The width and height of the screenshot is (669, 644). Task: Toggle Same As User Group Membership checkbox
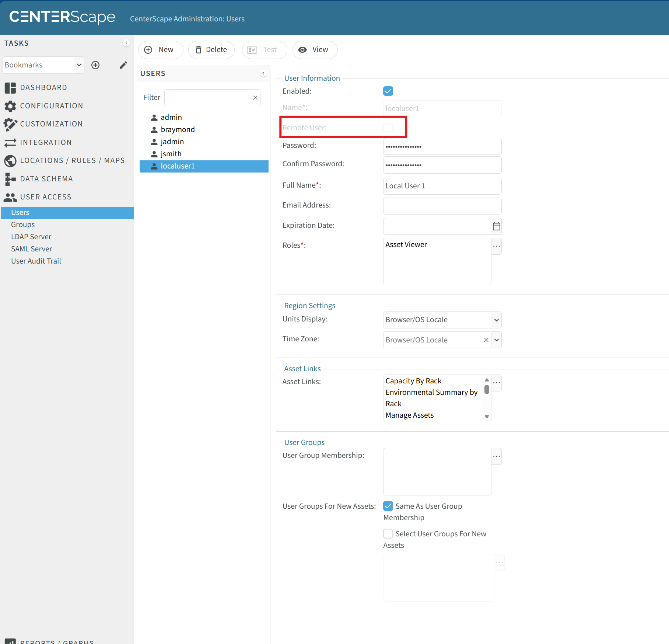388,506
